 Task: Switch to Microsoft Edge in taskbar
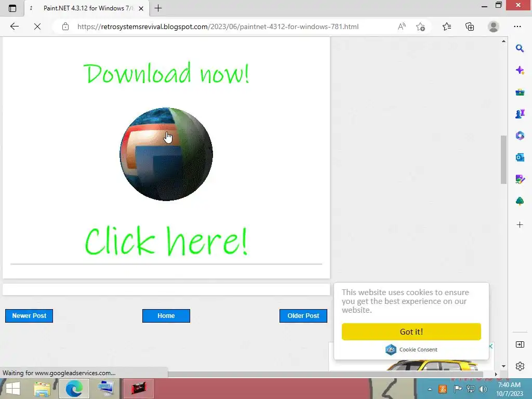point(74,389)
